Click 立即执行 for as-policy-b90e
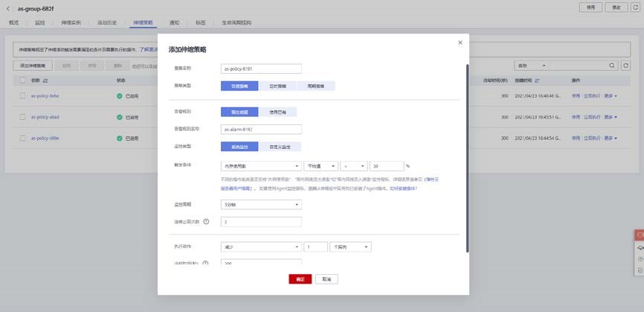The image size is (644, 312). (x=592, y=139)
